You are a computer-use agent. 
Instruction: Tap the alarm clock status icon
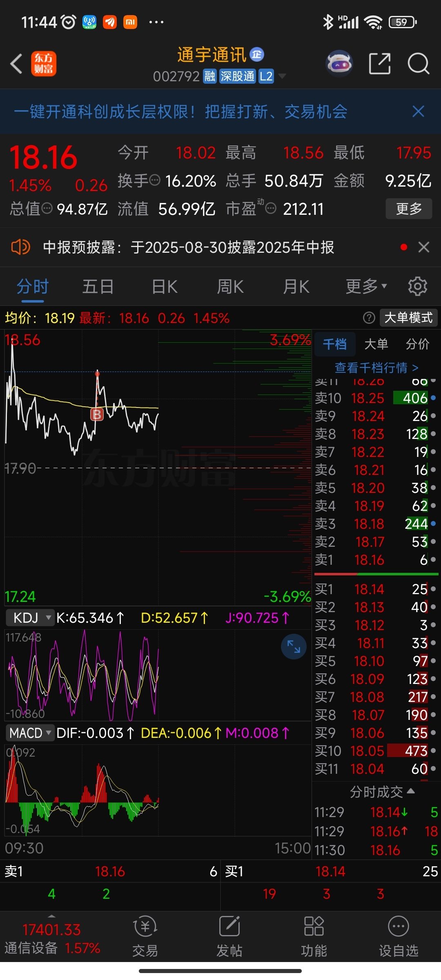pos(69,22)
